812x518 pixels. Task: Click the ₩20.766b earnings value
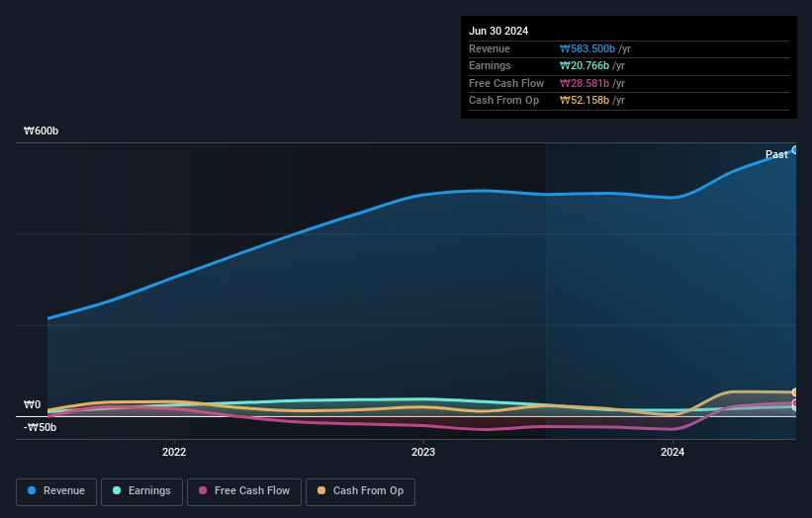585,65
